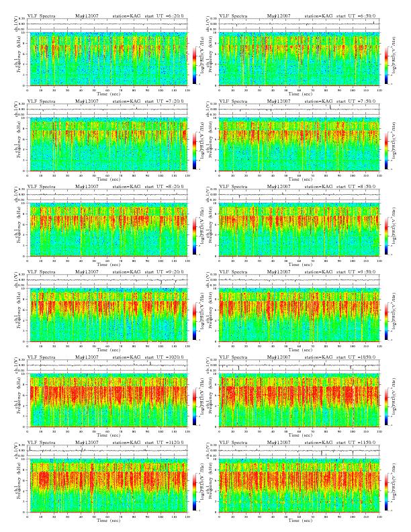Click 'Time (sec)' label under 8:20:0 spectrogram

[x=109, y=264]
